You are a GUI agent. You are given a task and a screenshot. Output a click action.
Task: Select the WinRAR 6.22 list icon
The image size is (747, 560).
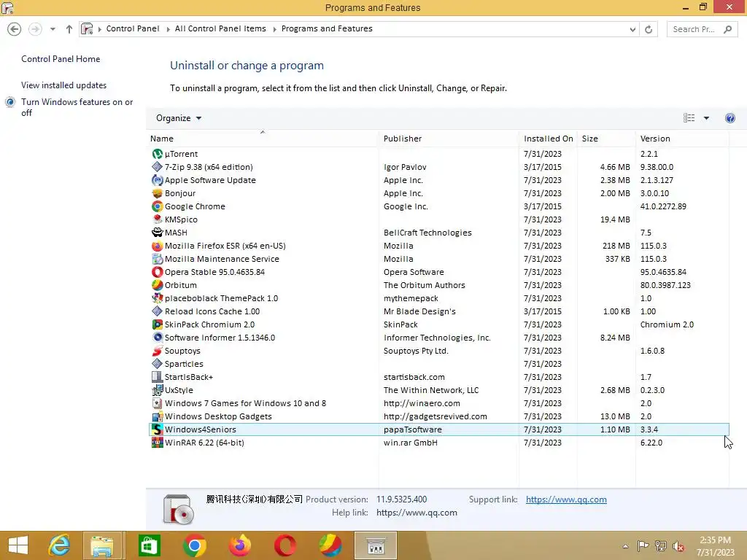click(x=158, y=443)
